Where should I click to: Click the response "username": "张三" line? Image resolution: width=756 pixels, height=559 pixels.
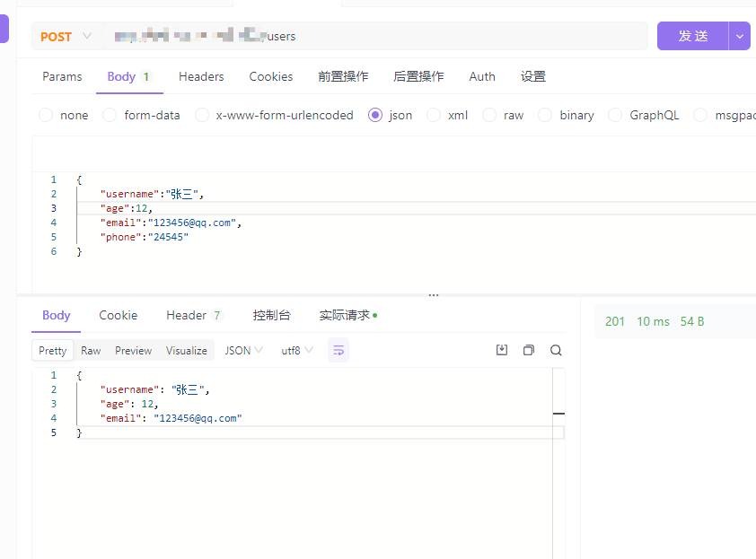(x=154, y=389)
